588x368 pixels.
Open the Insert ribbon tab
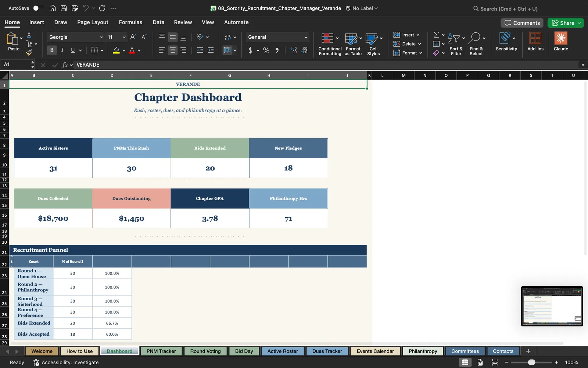pyautogui.click(x=37, y=22)
